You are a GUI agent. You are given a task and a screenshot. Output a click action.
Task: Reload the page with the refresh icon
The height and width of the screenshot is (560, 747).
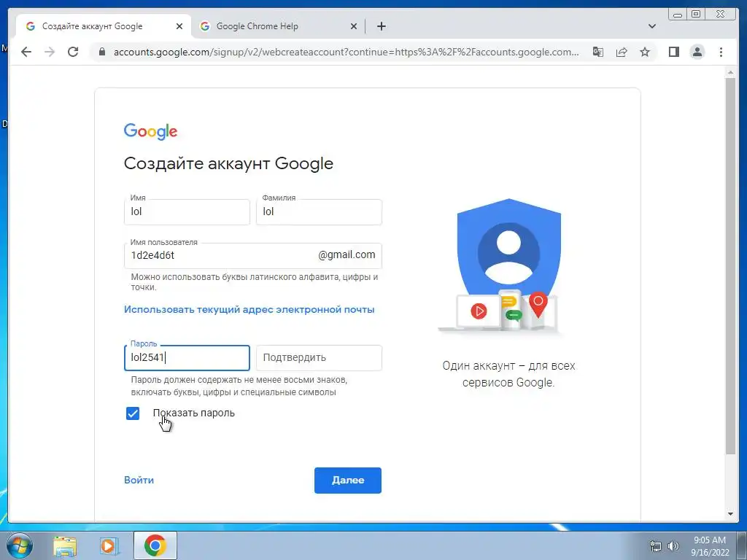click(x=73, y=52)
